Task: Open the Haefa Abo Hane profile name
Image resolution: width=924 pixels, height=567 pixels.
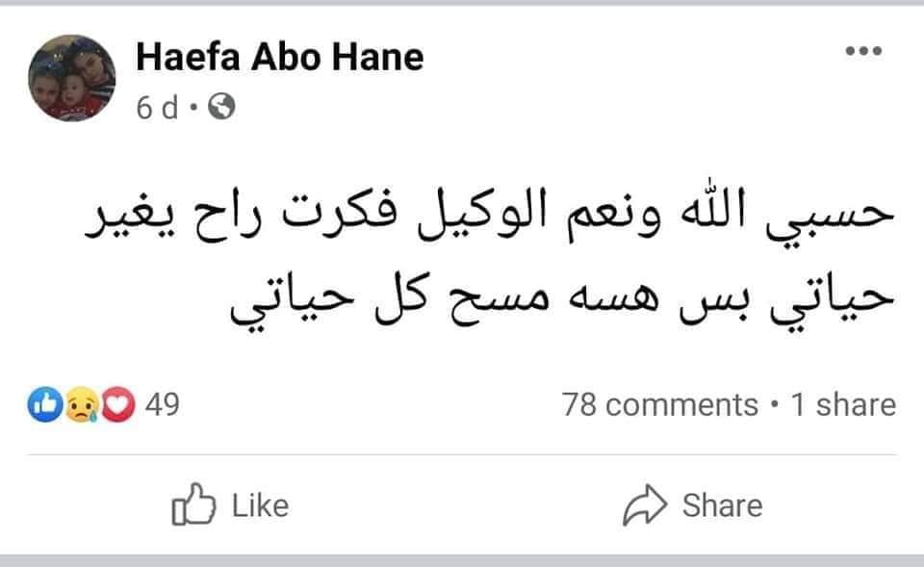Action: [x=279, y=58]
